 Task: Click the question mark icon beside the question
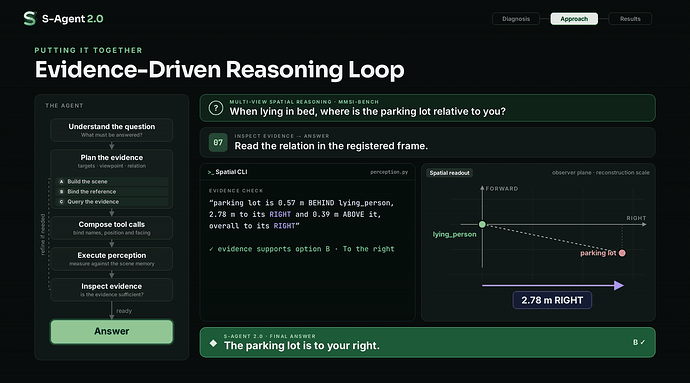(x=216, y=108)
